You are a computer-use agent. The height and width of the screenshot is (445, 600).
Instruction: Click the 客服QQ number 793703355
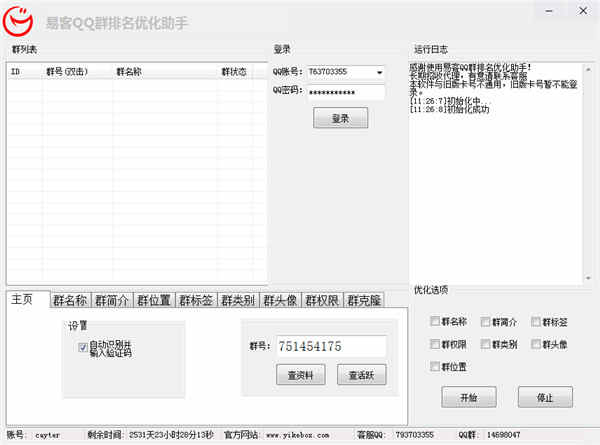tap(414, 435)
